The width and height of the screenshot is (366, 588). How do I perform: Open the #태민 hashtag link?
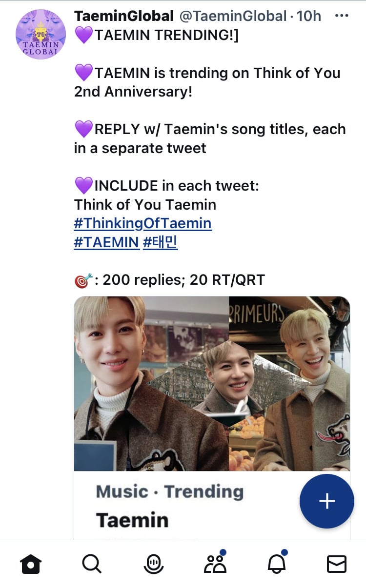pyautogui.click(x=161, y=242)
